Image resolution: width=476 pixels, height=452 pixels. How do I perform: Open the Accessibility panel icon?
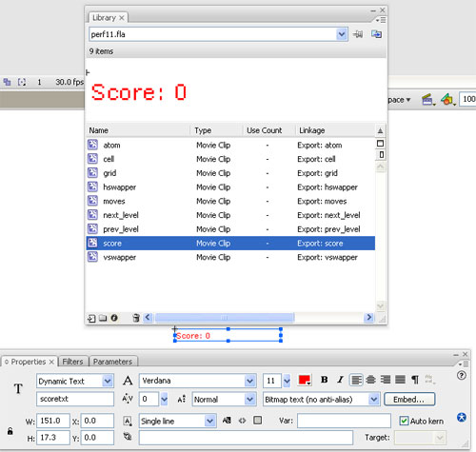(462, 417)
